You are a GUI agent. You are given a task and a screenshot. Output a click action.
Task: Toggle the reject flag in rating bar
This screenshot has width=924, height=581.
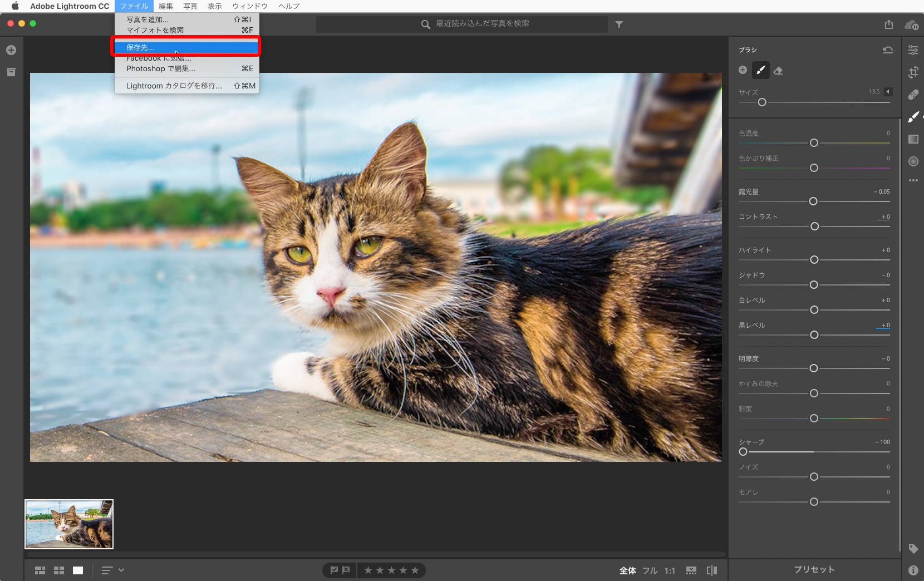[346, 570]
